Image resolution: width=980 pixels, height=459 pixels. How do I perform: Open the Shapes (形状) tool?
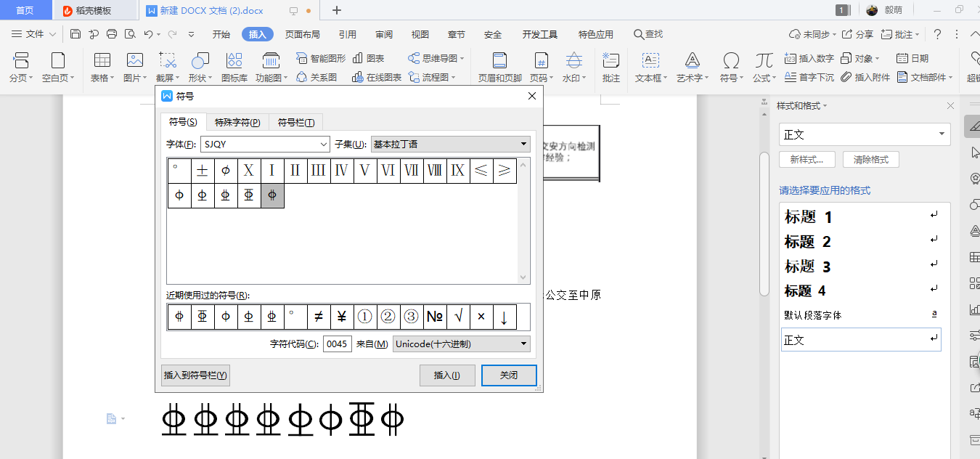point(200,67)
